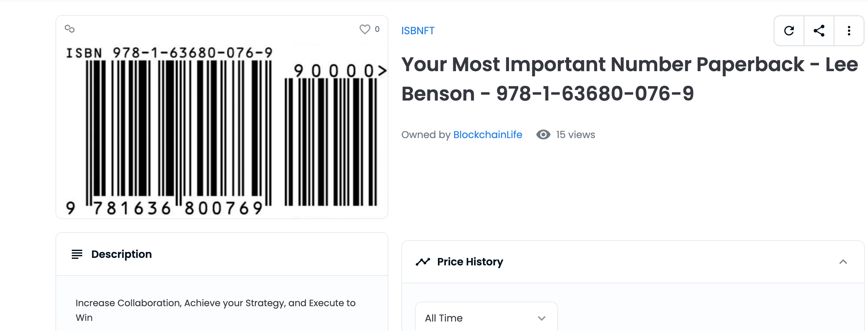
Task: Click the item title heading text
Action: (629, 79)
